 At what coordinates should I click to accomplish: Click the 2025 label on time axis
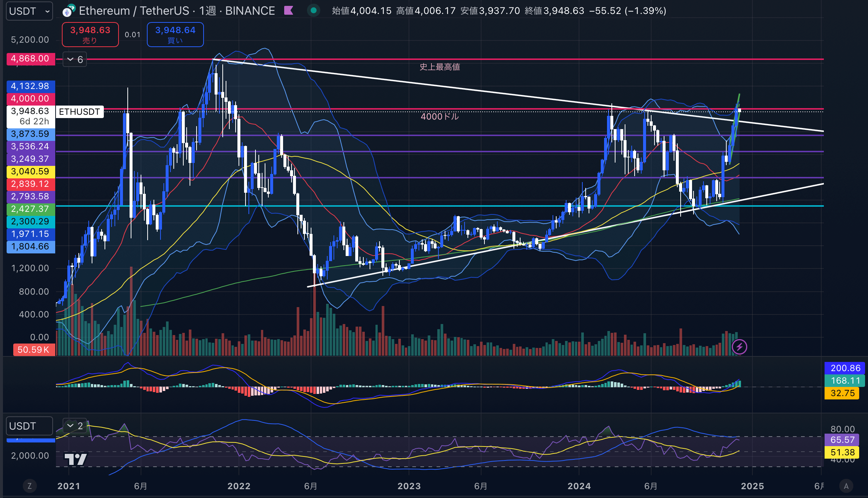pyautogui.click(x=752, y=486)
